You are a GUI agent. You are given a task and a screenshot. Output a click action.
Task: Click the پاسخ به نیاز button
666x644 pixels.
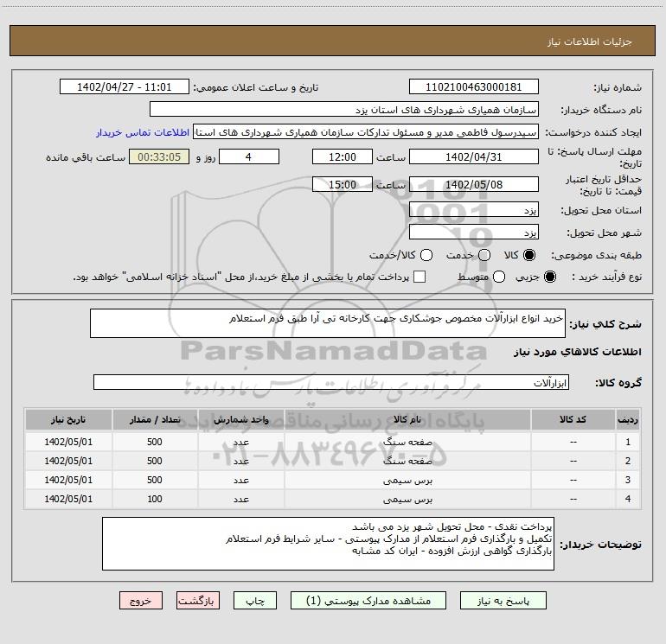tap(503, 601)
